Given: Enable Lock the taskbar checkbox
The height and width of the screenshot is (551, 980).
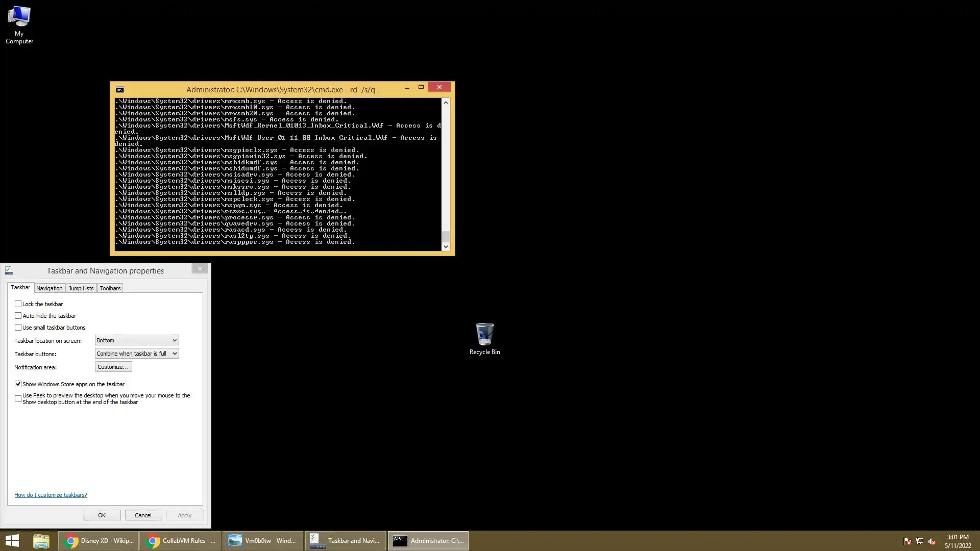Looking at the screenshot, I should tap(18, 304).
